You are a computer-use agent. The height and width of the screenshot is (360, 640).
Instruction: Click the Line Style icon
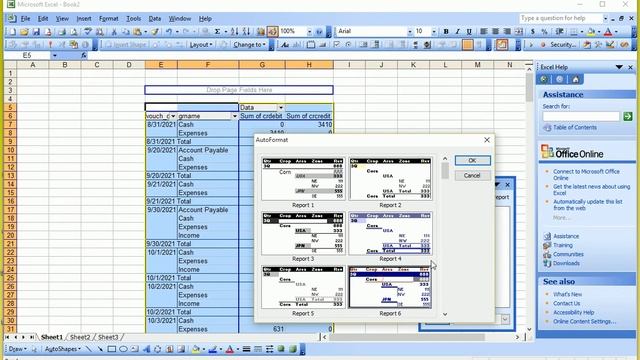246,349
